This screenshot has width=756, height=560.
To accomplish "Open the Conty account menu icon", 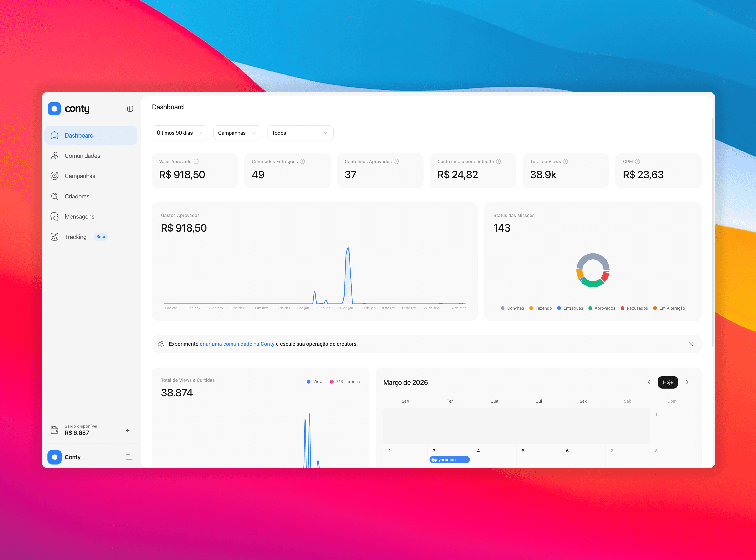I will tap(129, 457).
